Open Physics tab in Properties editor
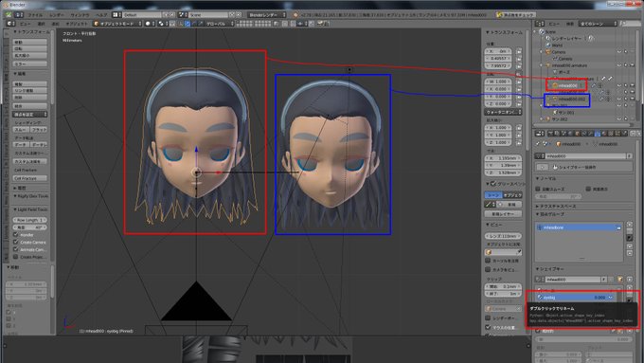This screenshot has height=363, width=644. [x=624, y=134]
